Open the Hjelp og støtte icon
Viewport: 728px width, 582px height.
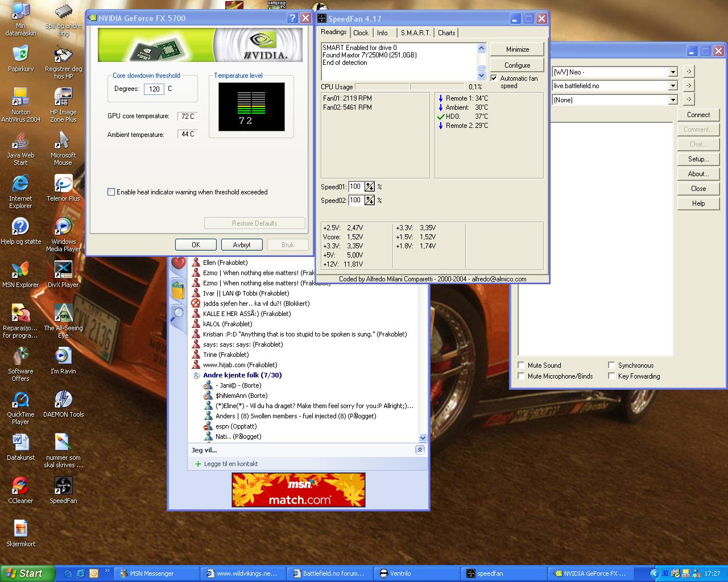tap(20, 231)
